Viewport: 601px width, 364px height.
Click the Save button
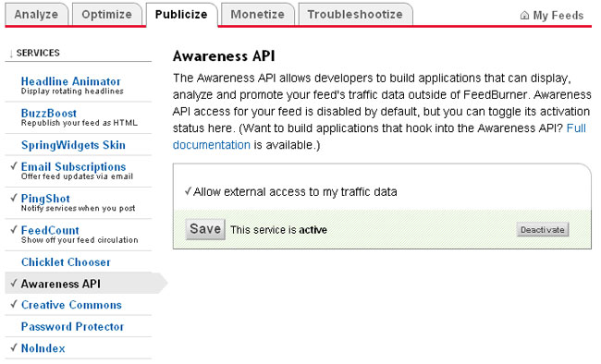205,229
